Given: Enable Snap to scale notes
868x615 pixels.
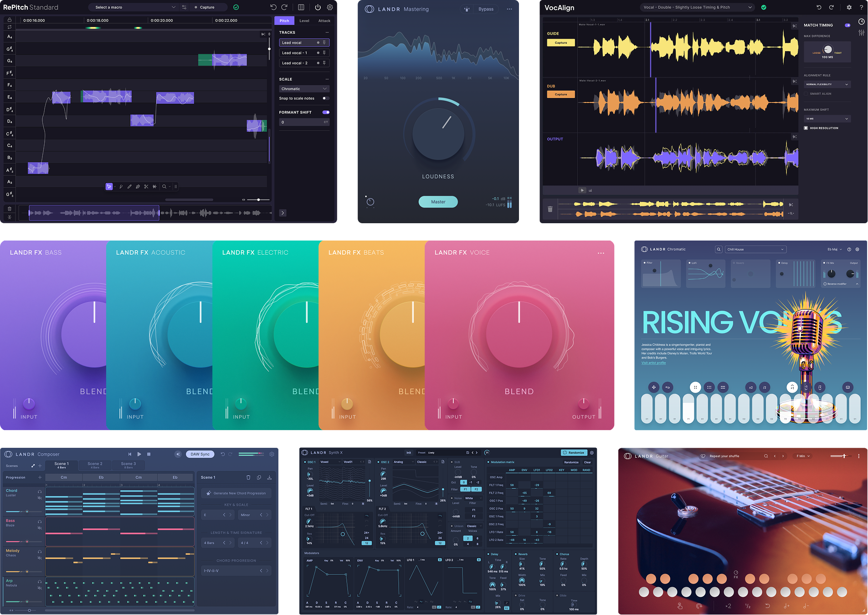Looking at the screenshot, I should click(x=325, y=98).
